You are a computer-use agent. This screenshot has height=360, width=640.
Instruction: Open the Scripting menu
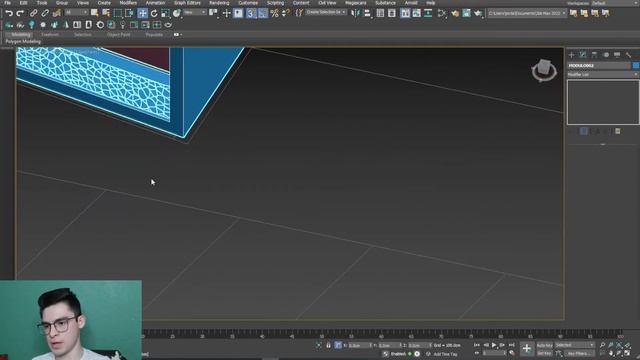point(275,3)
